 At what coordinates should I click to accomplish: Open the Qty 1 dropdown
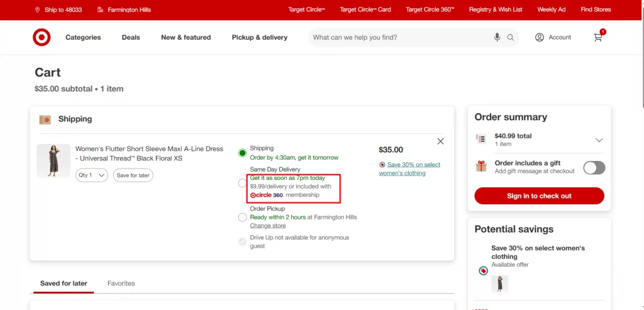(x=92, y=175)
